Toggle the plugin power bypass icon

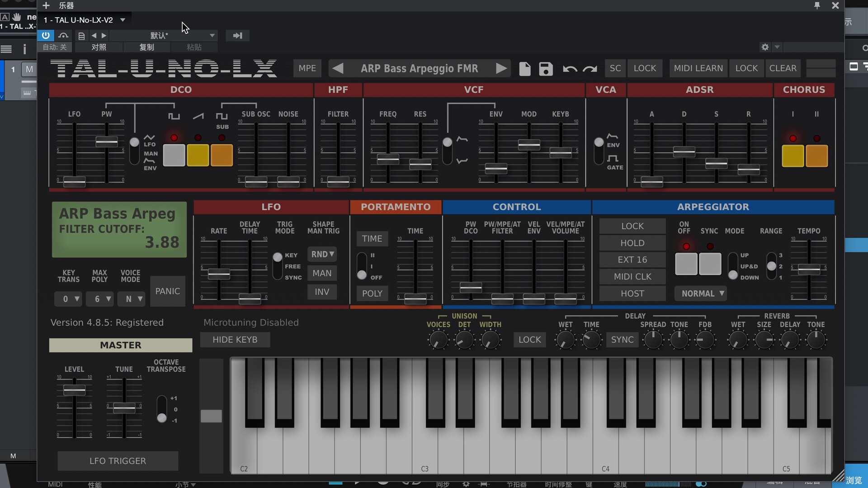pyautogui.click(x=46, y=35)
